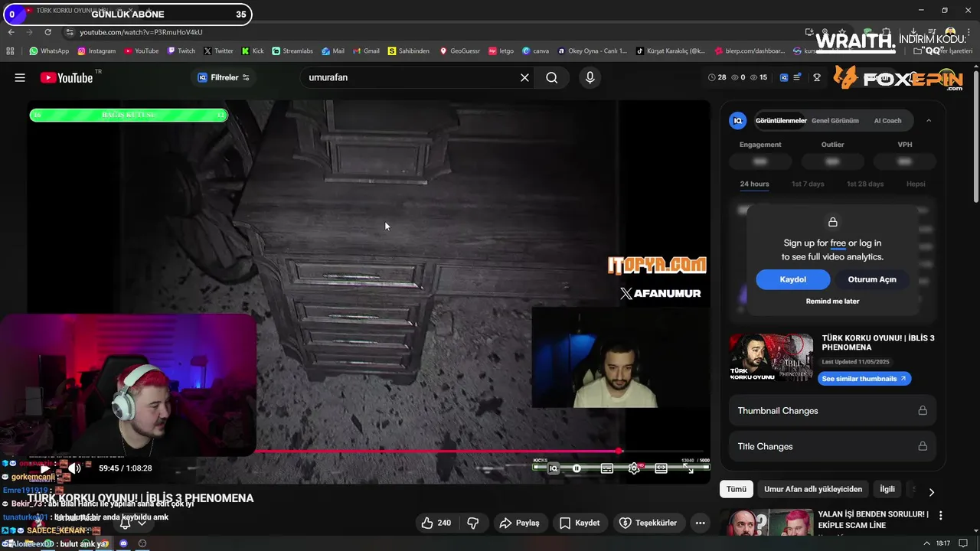Screen dimensions: 980x551
Task: Open the Streamlabs bookmark
Action: pos(292,51)
